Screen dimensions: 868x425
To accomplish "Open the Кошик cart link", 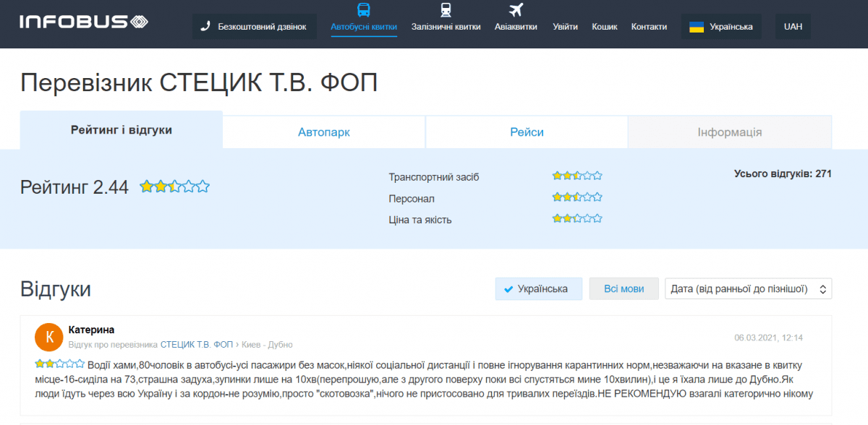I will (605, 27).
